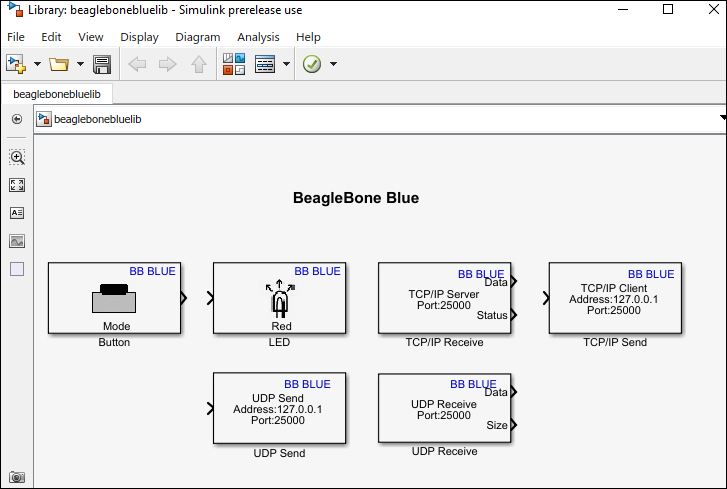Toggle the Hide/Show Model Browser arrow
Screen dimensions: 727x489
point(17,119)
